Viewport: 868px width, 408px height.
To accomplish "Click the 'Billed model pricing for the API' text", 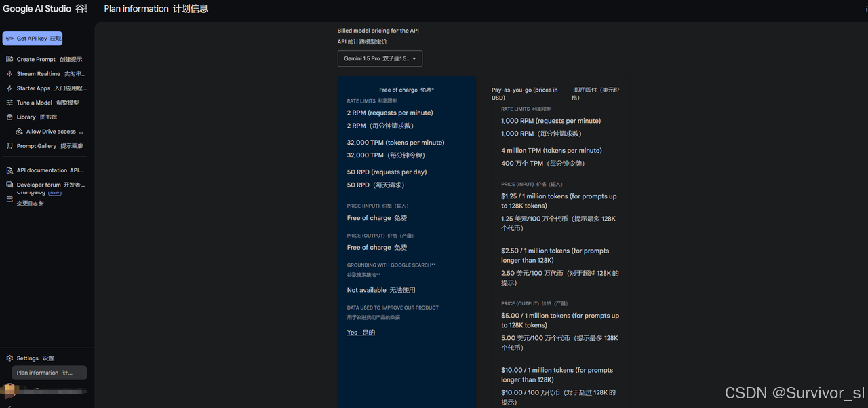I will 378,31.
